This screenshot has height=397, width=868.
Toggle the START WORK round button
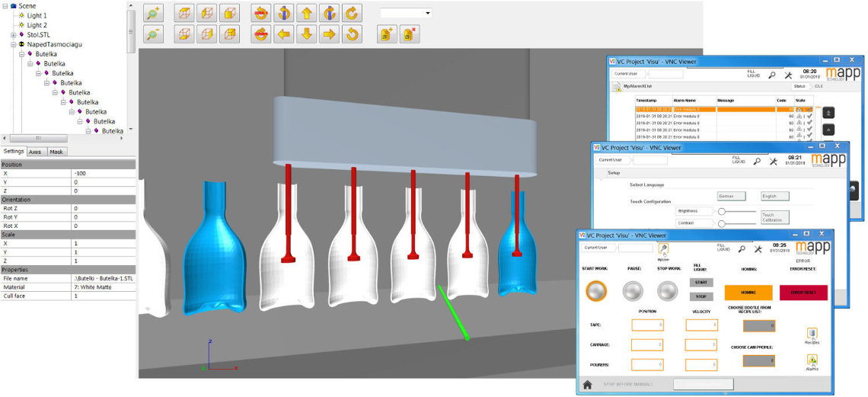pos(597,291)
